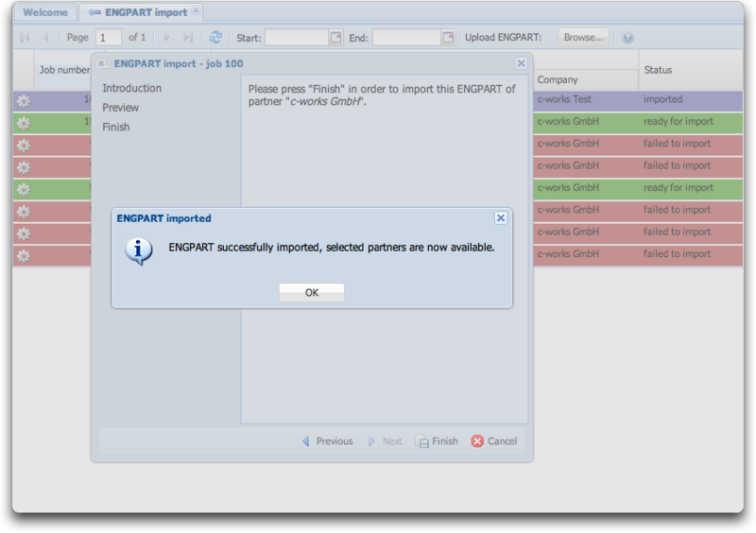756x533 pixels.
Task: Click Previous in the import wizard
Action: [x=327, y=441]
